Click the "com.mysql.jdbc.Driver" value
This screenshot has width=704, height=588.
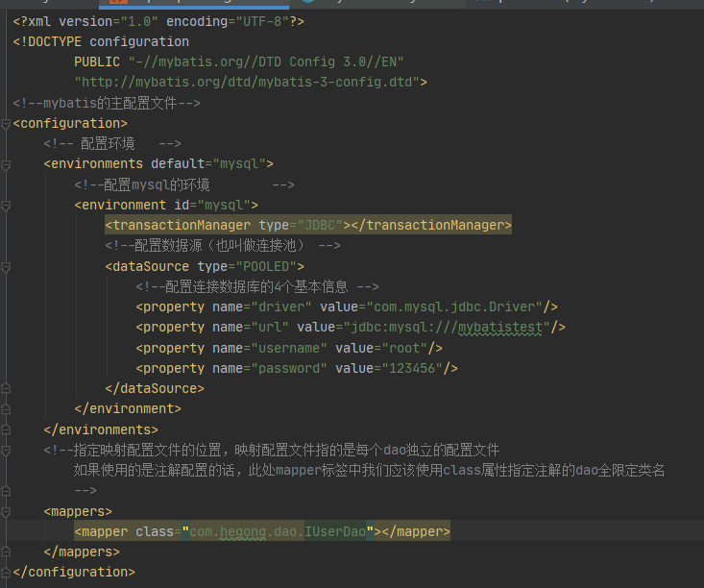pos(454,306)
